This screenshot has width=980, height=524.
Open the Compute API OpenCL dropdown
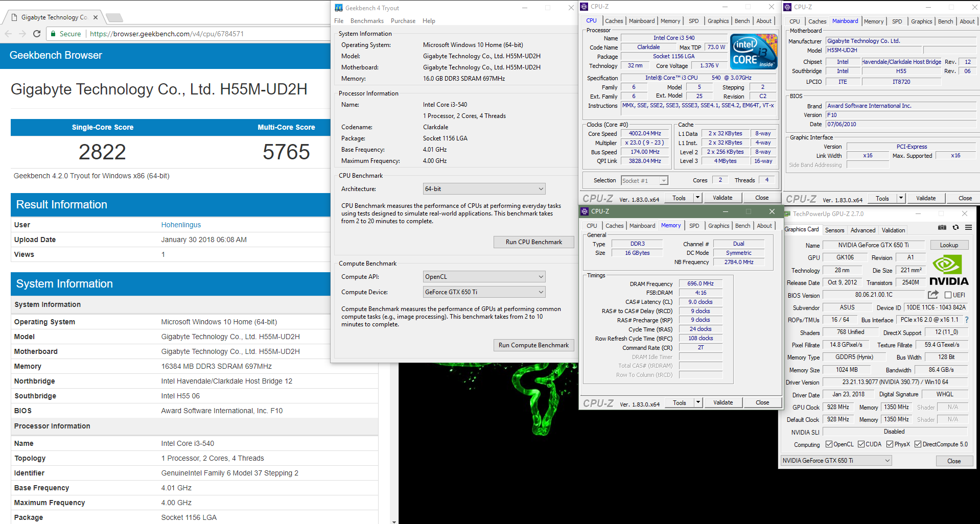coord(484,277)
